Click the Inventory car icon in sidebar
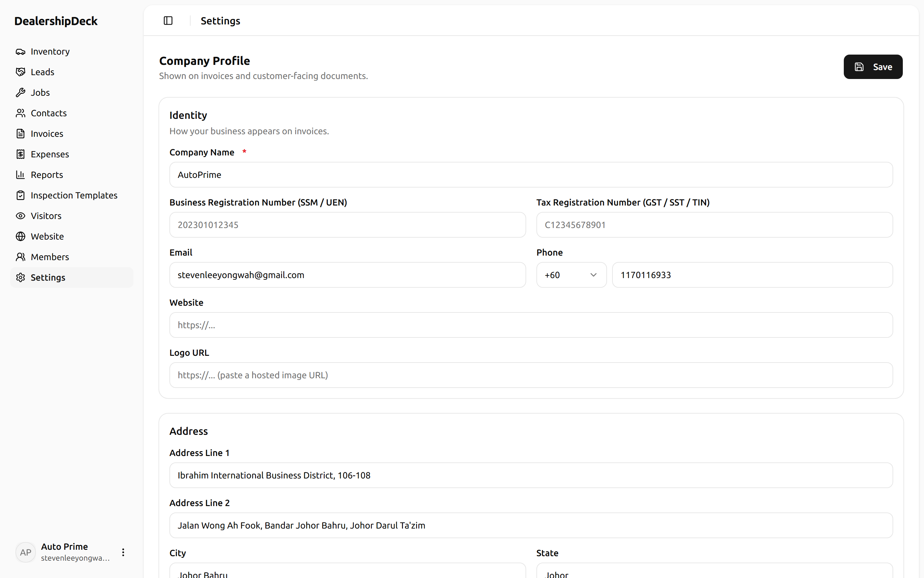This screenshot has height=578, width=924. [21, 52]
